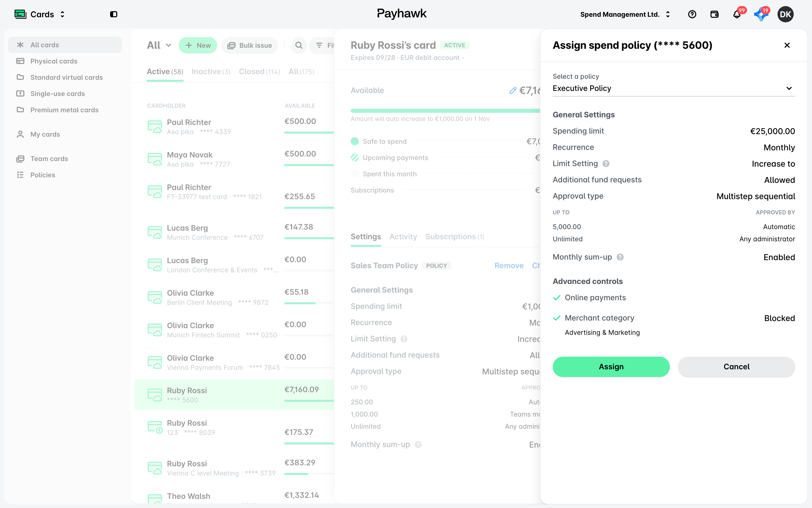
Task: Switch to the Inactive (3) tab
Action: click(x=211, y=72)
